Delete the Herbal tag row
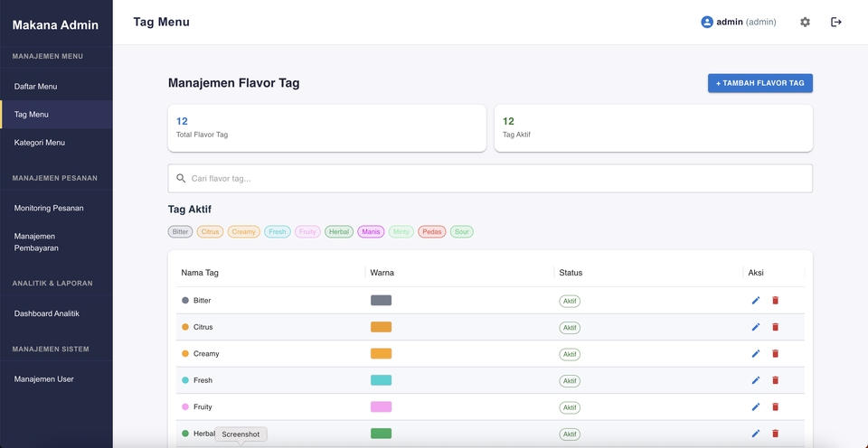868x448 pixels. 775,434
